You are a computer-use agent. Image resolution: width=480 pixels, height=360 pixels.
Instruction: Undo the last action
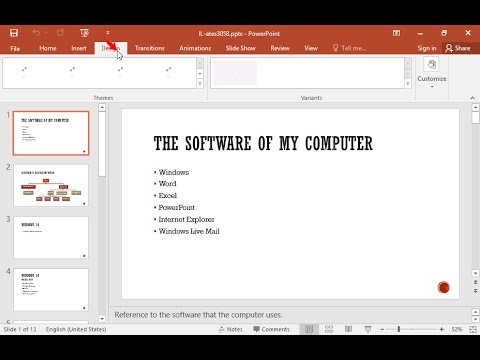36,33
